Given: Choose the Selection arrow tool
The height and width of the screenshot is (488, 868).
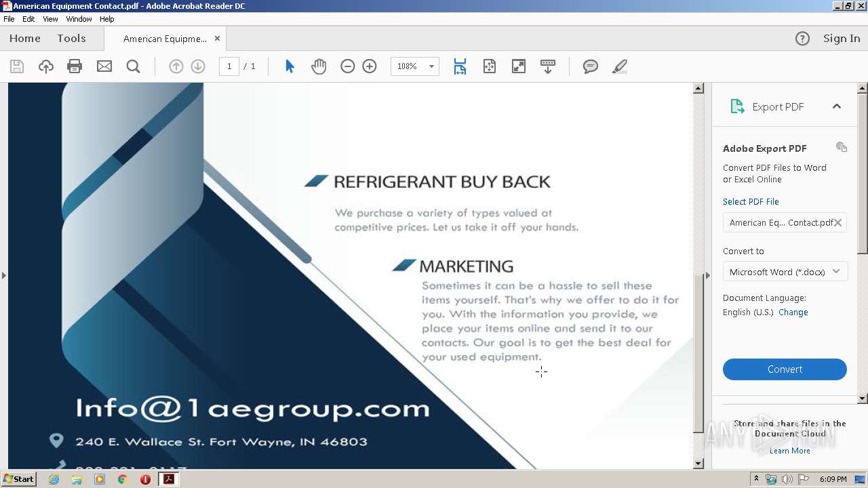Looking at the screenshot, I should [x=290, y=66].
